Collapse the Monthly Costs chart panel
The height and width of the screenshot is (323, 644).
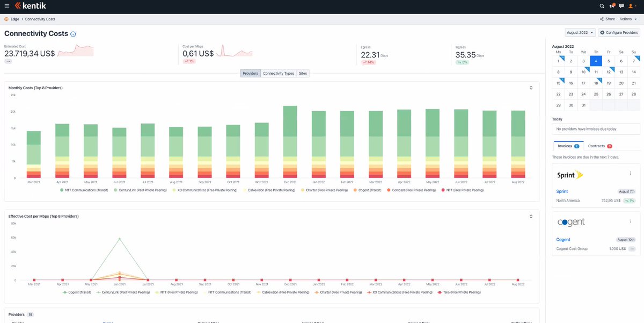pos(531,88)
